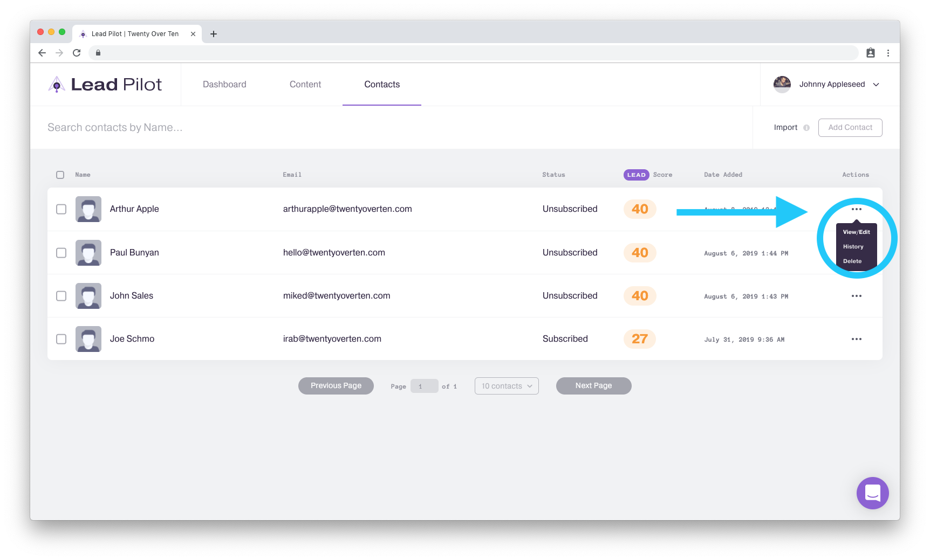Click the name Joe Schmo

click(132, 339)
